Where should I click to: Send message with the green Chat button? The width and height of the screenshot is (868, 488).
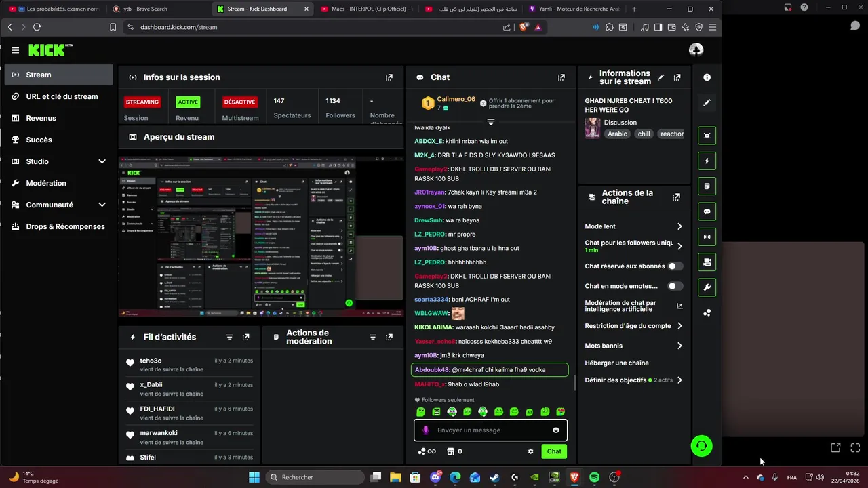coord(554,451)
